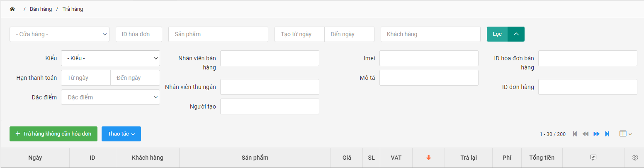Screen dimensions: 644x168
Task: Focus the Imei input field
Action: point(428,58)
